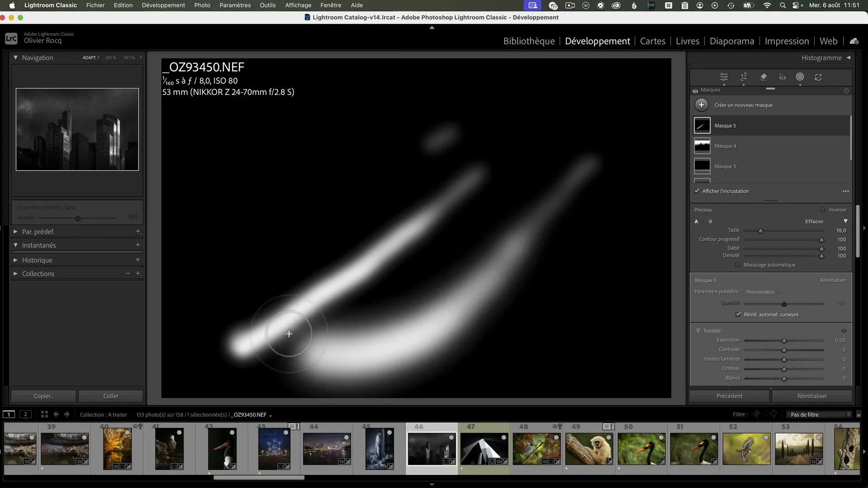Expand the Collections panel
The image size is (868, 488).
click(15, 273)
